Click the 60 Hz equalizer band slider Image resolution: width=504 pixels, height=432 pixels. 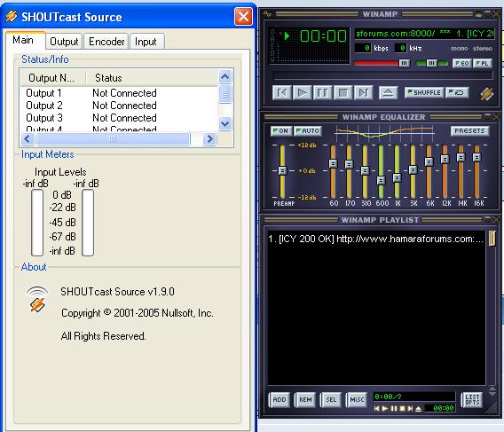(334, 170)
